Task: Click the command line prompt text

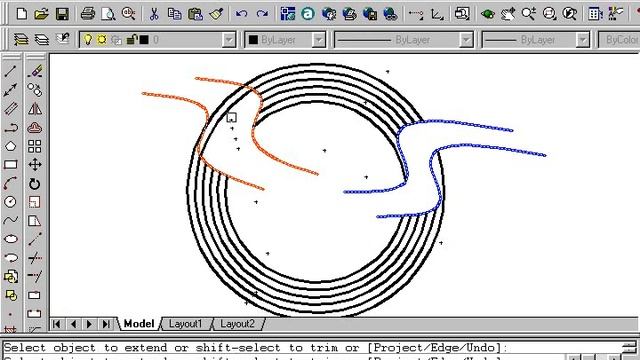Action: [x=256, y=348]
